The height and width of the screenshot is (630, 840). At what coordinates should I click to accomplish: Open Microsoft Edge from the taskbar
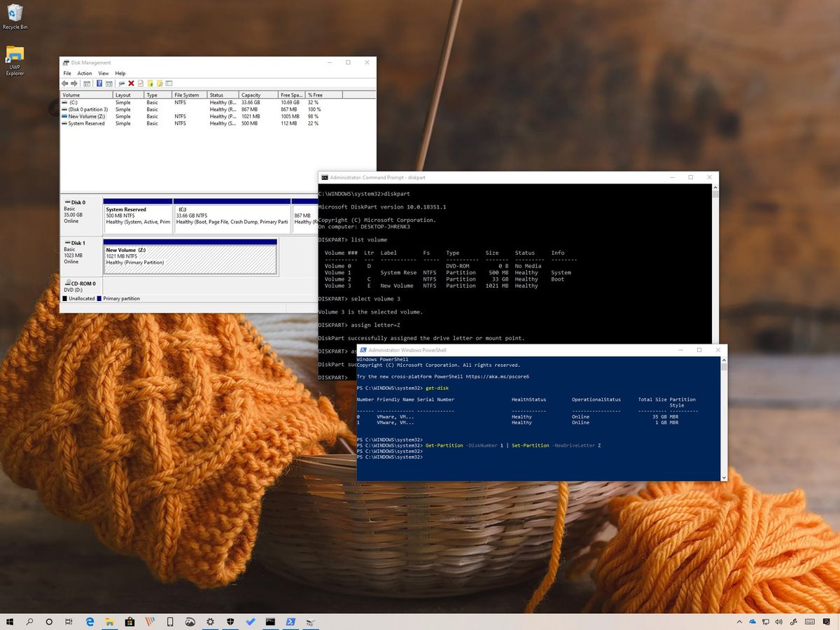coord(88,622)
